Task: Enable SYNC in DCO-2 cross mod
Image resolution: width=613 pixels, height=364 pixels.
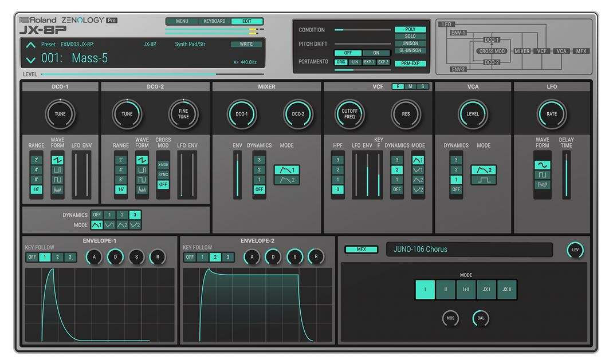Action: tap(163, 175)
